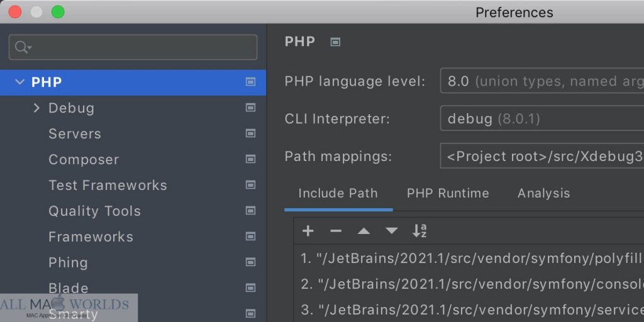Sort include paths alphabetically
Image resolution: width=644 pixels, height=322 pixels.
pyautogui.click(x=419, y=231)
